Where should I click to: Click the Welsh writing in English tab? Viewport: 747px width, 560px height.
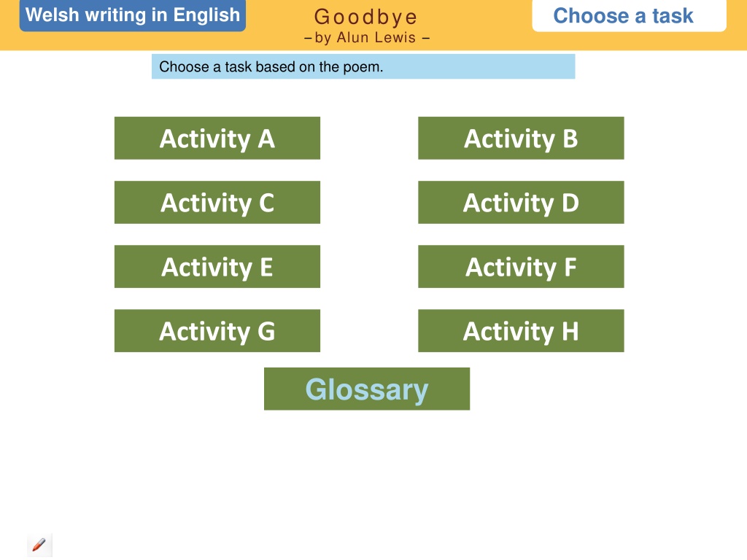pos(132,15)
